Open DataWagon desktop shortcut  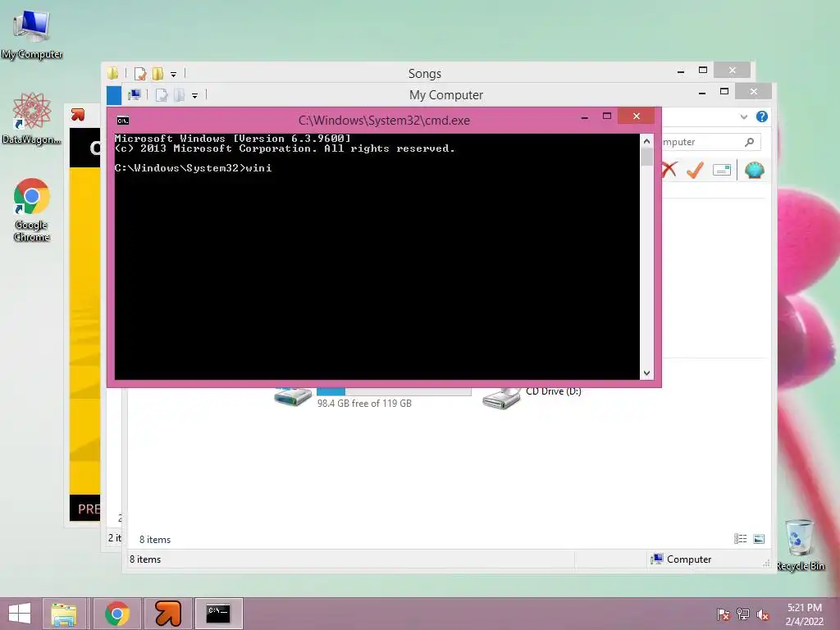(x=32, y=118)
